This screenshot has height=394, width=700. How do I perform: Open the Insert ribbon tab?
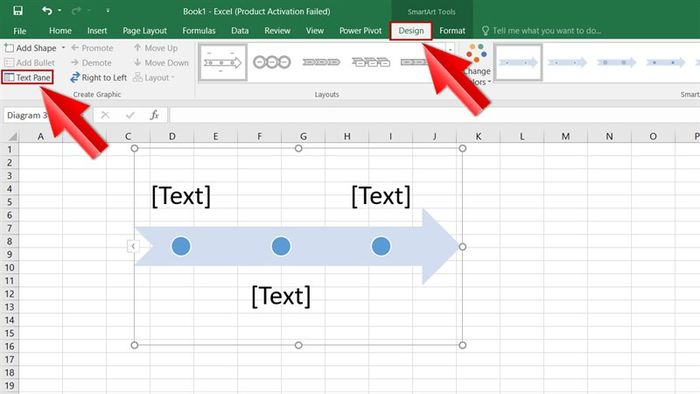(x=97, y=31)
